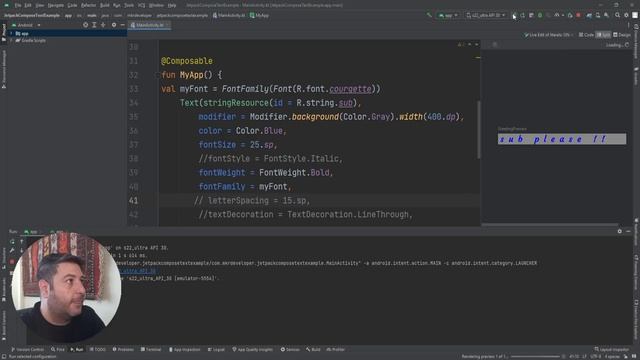Click the Apply Code Changes icon
The width and height of the screenshot is (640, 360).
point(531,15)
